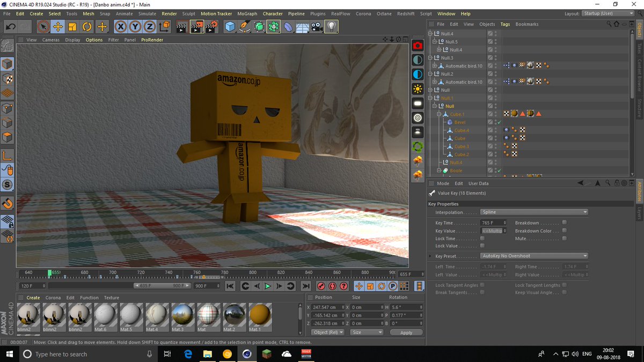Open the Interpolation Spline dropdown

pos(535,212)
